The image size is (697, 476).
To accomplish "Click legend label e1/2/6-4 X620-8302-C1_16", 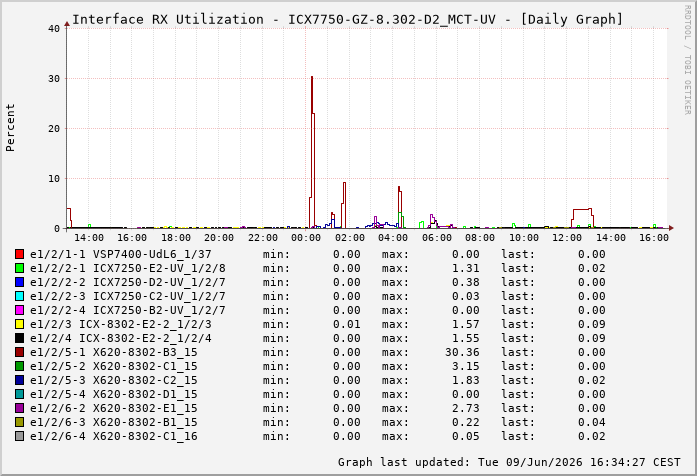I will click(114, 436).
